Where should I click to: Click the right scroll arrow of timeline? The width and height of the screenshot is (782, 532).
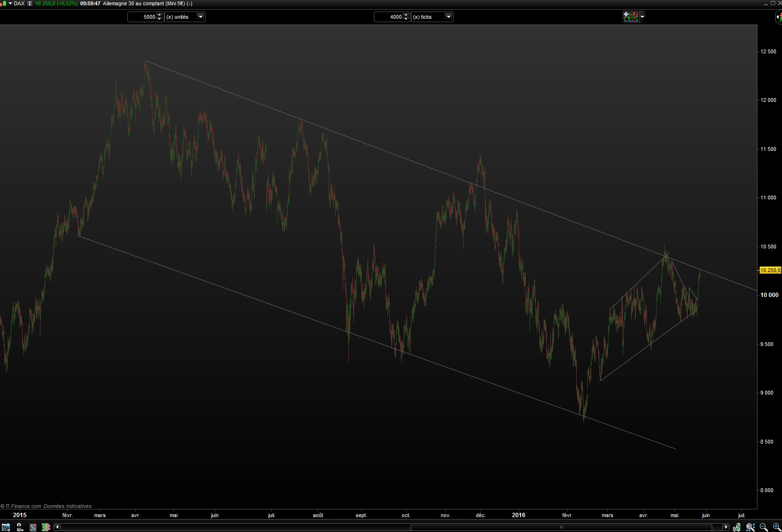(726, 527)
